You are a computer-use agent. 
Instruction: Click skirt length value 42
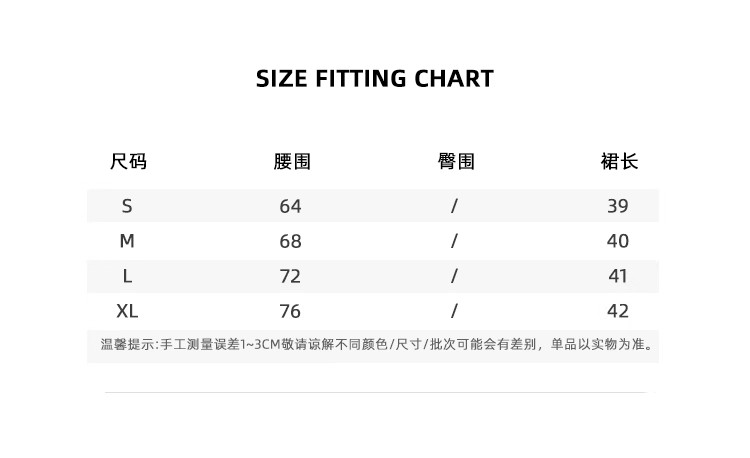[618, 311]
